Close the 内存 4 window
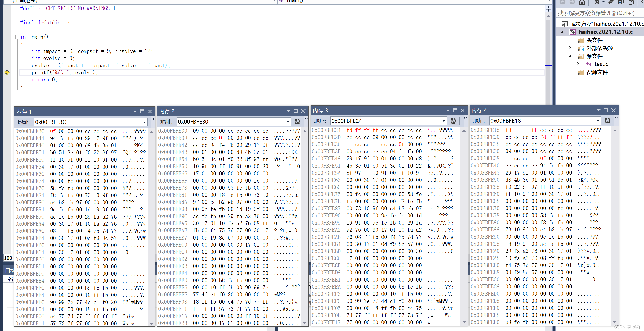This screenshot has width=644, height=331. (613, 110)
